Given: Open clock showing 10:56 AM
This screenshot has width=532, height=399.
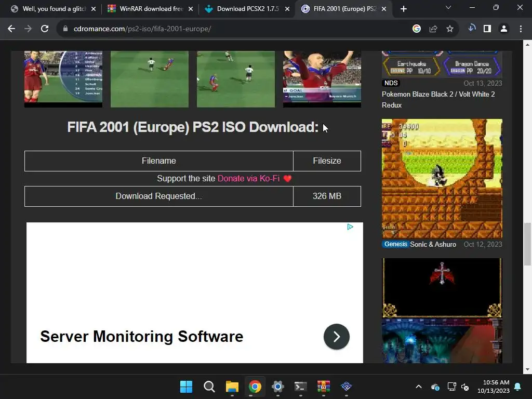Looking at the screenshot, I should tap(494, 387).
